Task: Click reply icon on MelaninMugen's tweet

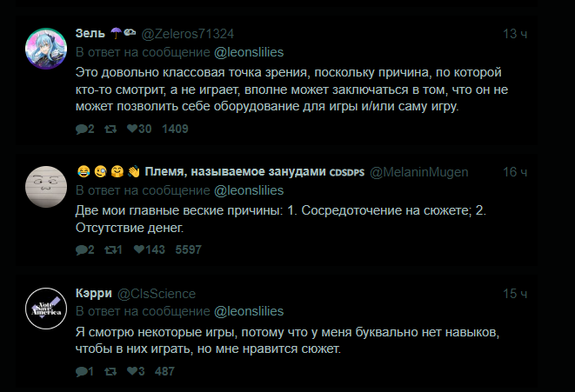Action: [81, 249]
